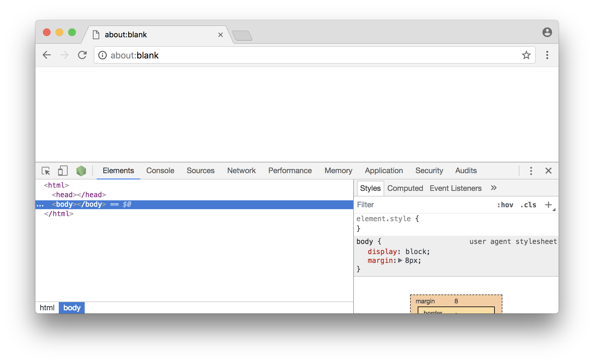Toggle class editing with .cls button
594x364 pixels.
pos(527,205)
